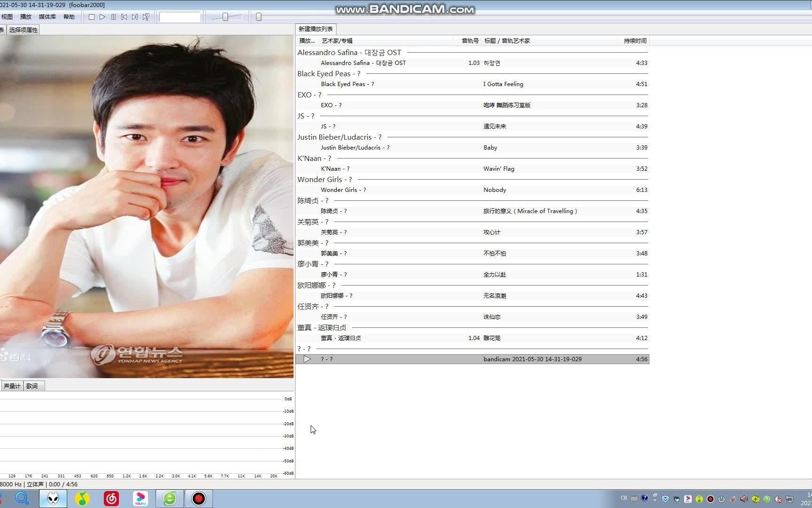Select the track I Gotta Feeling
This screenshot has width=812, height=508.
point(472,84)
